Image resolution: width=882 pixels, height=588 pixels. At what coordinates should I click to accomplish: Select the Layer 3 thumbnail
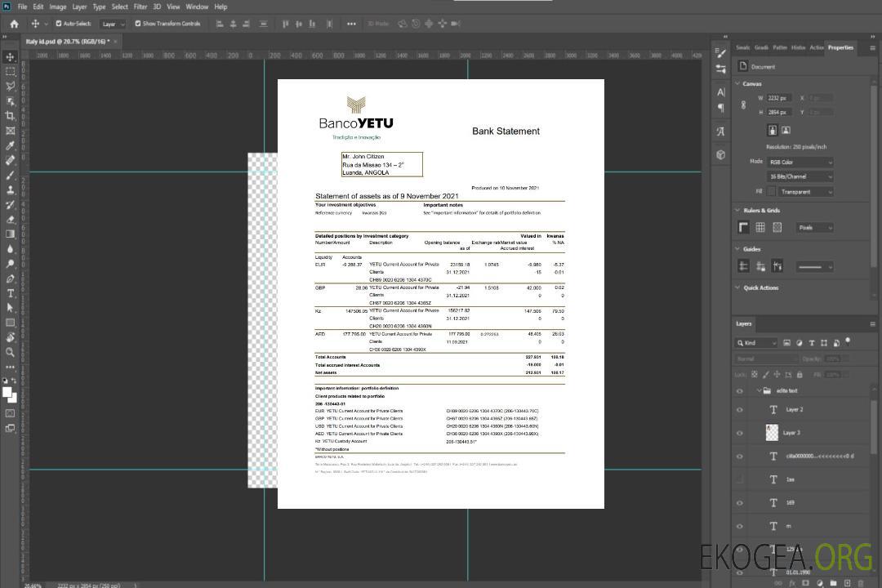(x=772, y=433)
